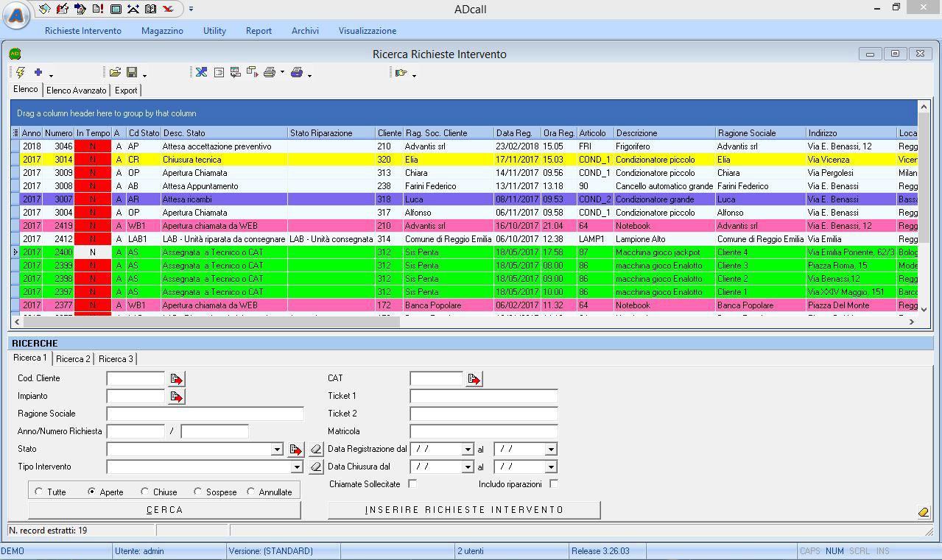Click the open folder toolbar icon
Viewport: 942px width, 560px height.
coord(115,73)
